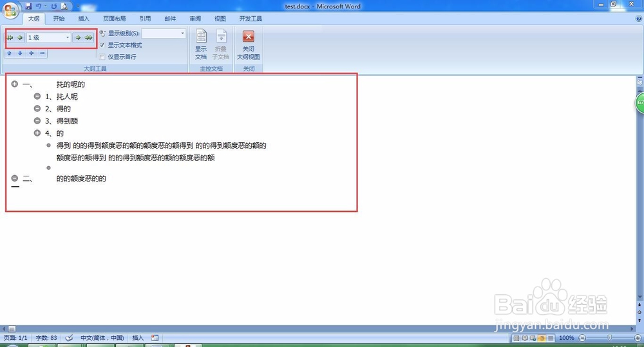Viewport: 644px width, 347px height.
Task: Open Customize Quick Access Toolbar dropdown
Action: coord(78,6)
